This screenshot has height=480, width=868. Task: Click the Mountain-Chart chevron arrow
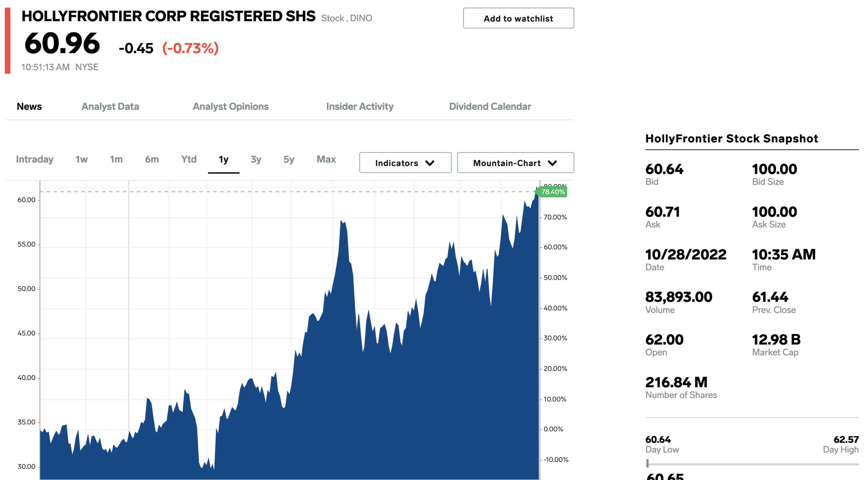point(552,163)
